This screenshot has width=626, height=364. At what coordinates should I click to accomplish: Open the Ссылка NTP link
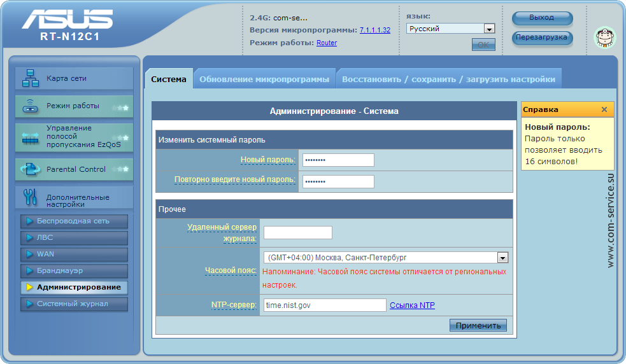click(x=412, y=305)
